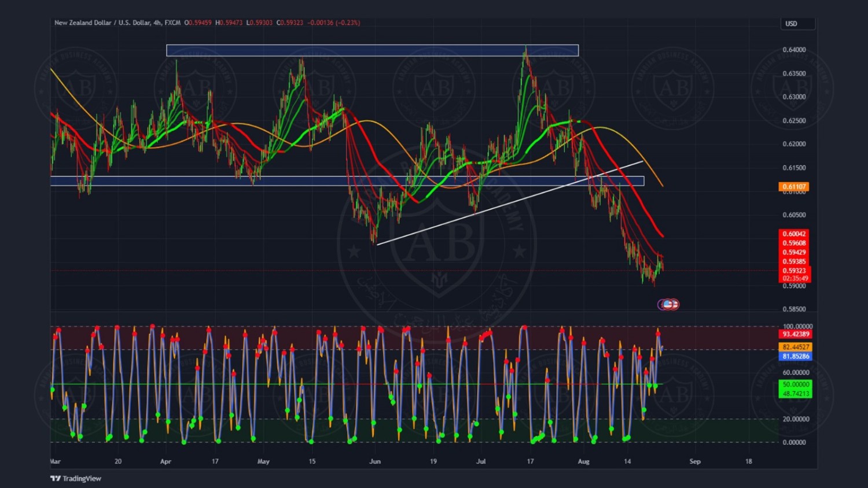Click the 02:35:49 bar countdown timer
The height and width of the screenshot is (488, 868).
[x=795, y=278]
